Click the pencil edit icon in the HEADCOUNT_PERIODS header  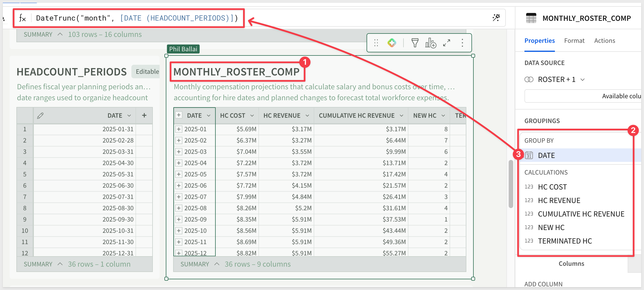[x=40, y=115]
